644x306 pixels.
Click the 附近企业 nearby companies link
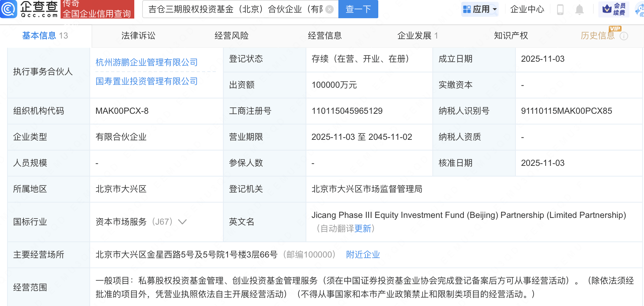click(363, 255)
